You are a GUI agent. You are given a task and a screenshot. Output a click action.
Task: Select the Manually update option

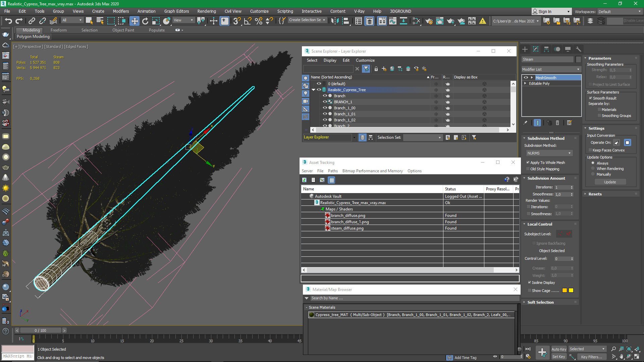pyautogui.click(x=593, y=174)
